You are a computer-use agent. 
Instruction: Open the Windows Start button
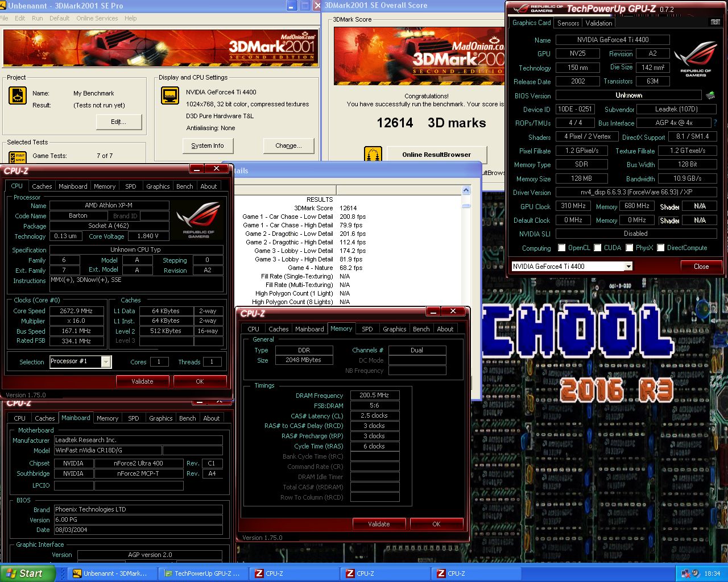pyautogui.click(x=27, y=573)
